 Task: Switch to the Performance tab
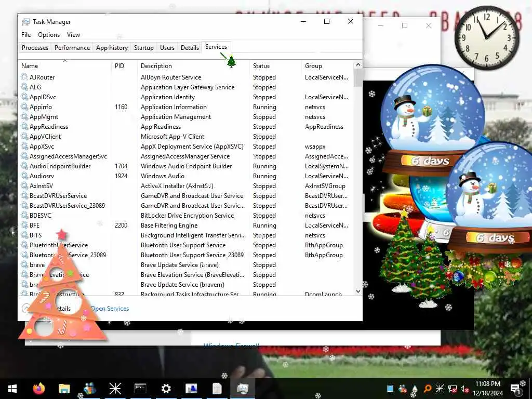pos(72,47)
